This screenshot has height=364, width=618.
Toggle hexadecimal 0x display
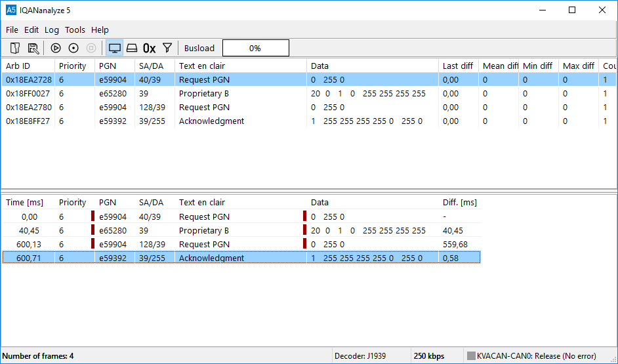tap(150, 48)
